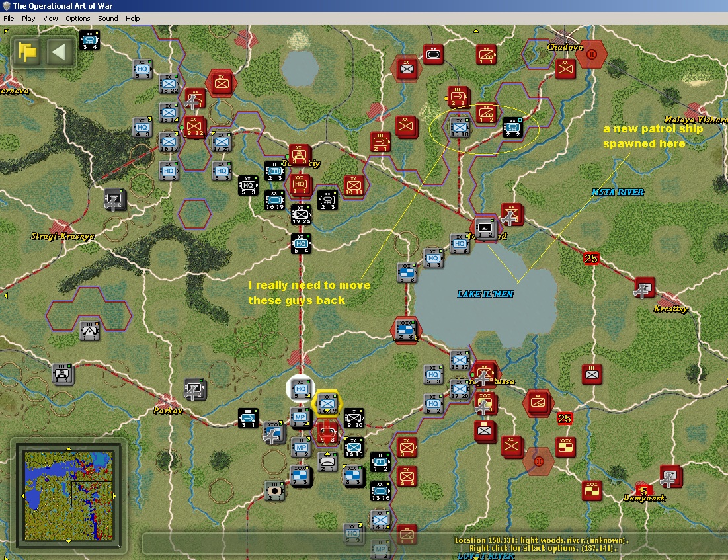Select gray infantry division 17 21

pyautogui.click(x=222, y=142)
